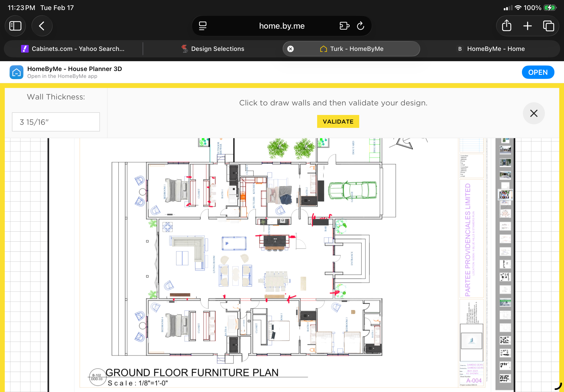
Task: Click the home.by.me address bar
Action: 282,26
